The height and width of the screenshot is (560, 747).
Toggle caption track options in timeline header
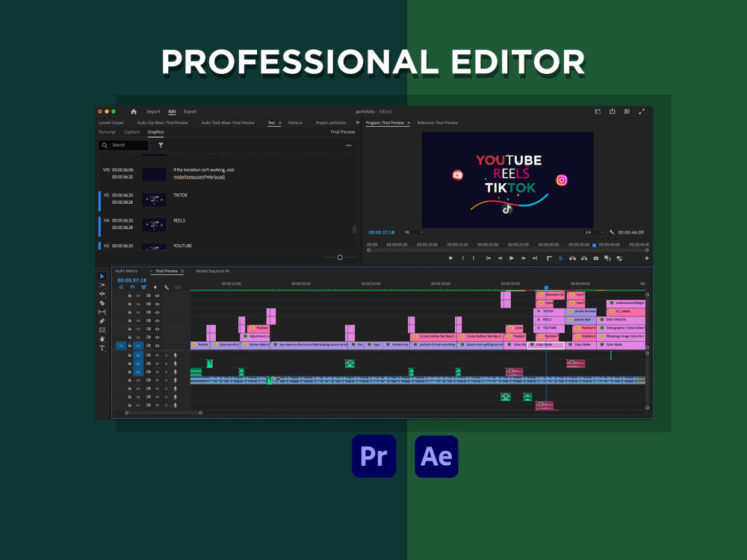click(x=178, y=287)
